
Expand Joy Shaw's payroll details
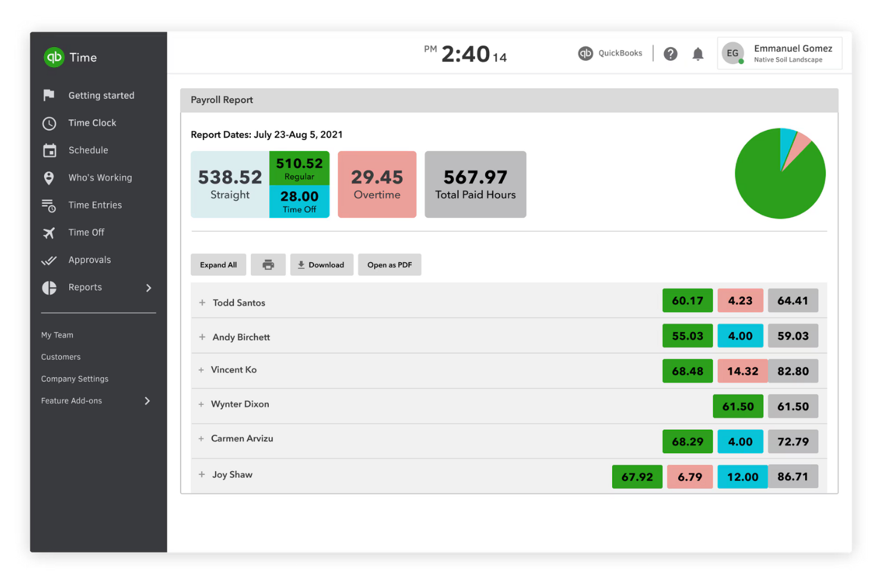coord(201,474)
